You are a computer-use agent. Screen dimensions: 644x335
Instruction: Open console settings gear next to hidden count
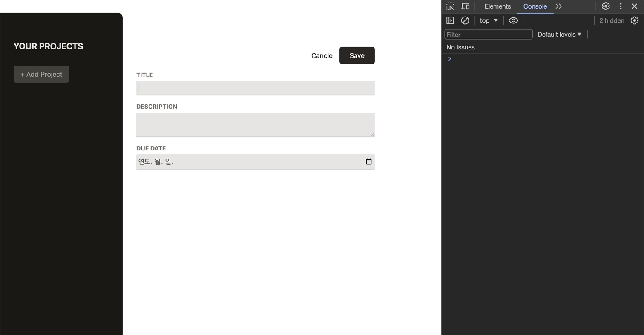click(x=635, y=20)
